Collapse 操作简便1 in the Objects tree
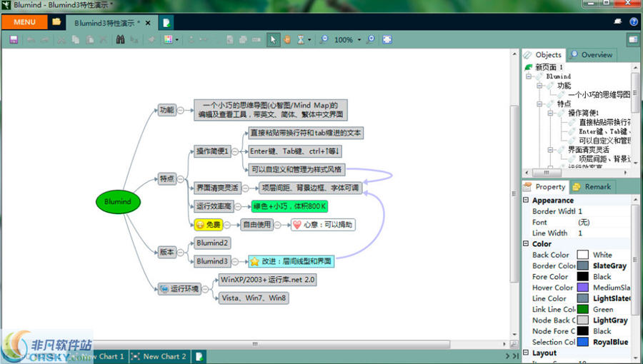Viewport: 643px width, 364px height. click(550, 113)
